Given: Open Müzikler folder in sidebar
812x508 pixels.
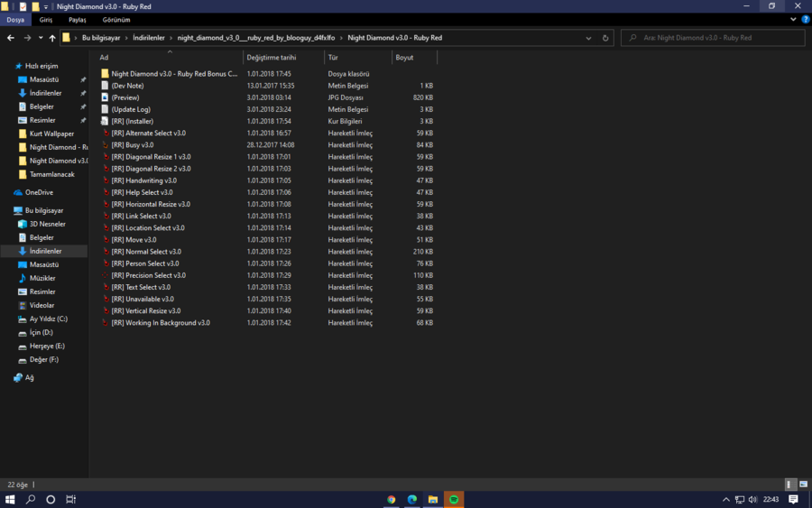Looking at the screenshot, I should [42, 278].
